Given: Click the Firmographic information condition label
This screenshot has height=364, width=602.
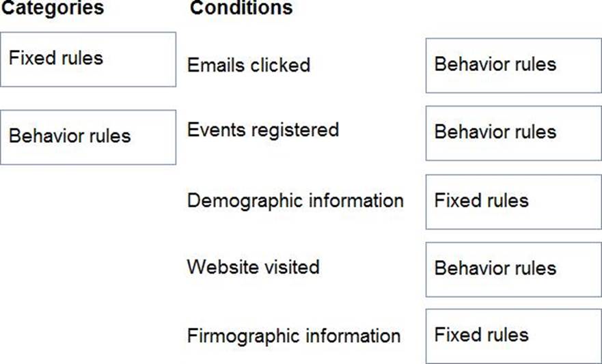Looking at the screenshot, I should click(294, 336).
